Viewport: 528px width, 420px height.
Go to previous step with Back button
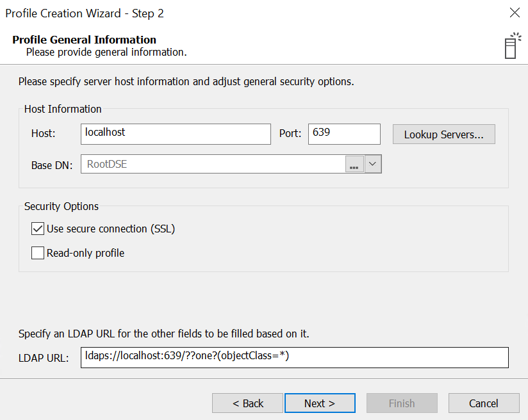tap(247, 403)
